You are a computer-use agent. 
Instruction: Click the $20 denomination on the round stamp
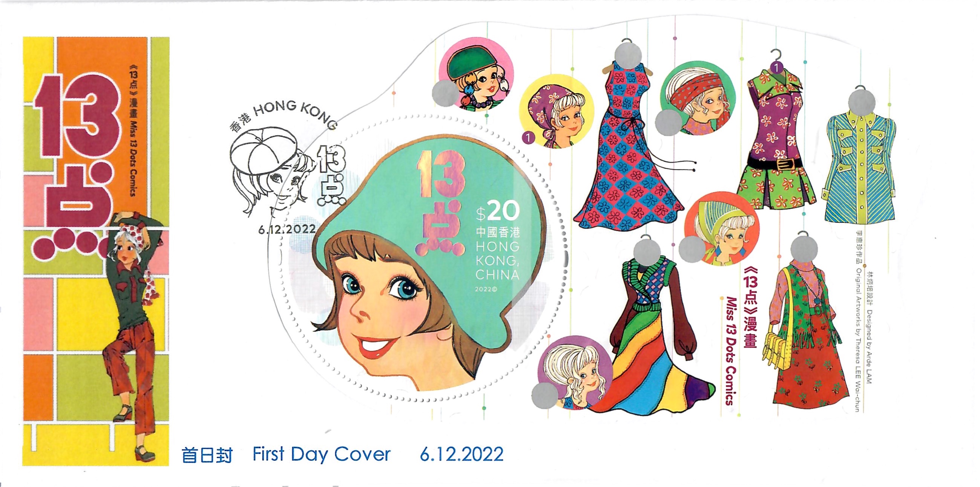pos(498,211)
